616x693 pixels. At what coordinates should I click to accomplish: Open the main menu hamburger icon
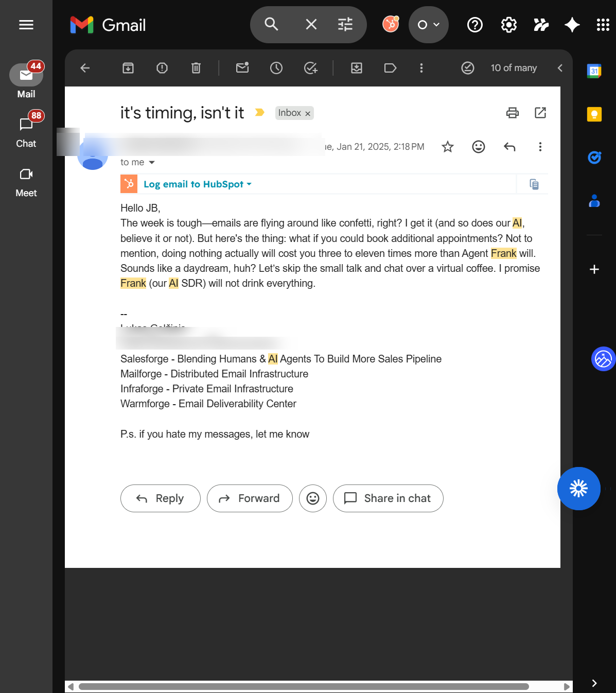tap(26, 25)
